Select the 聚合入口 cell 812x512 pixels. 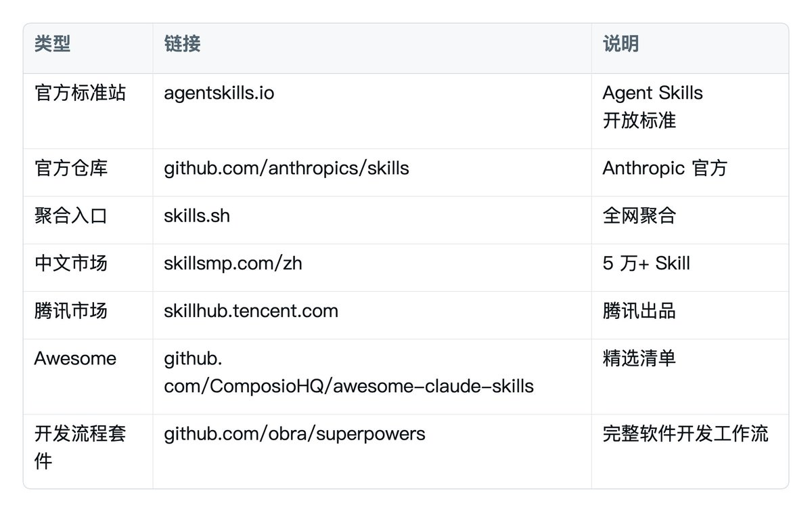(x=70, y=215)
